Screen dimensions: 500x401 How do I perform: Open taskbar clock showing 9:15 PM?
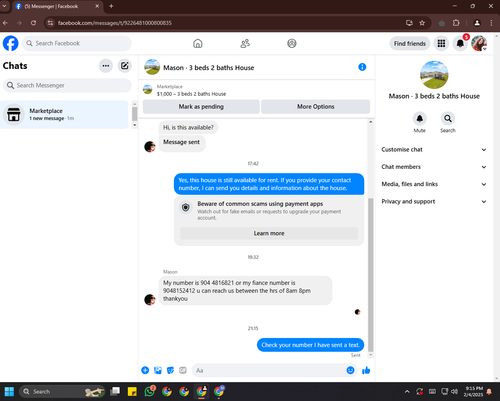[x=474, y=391]
